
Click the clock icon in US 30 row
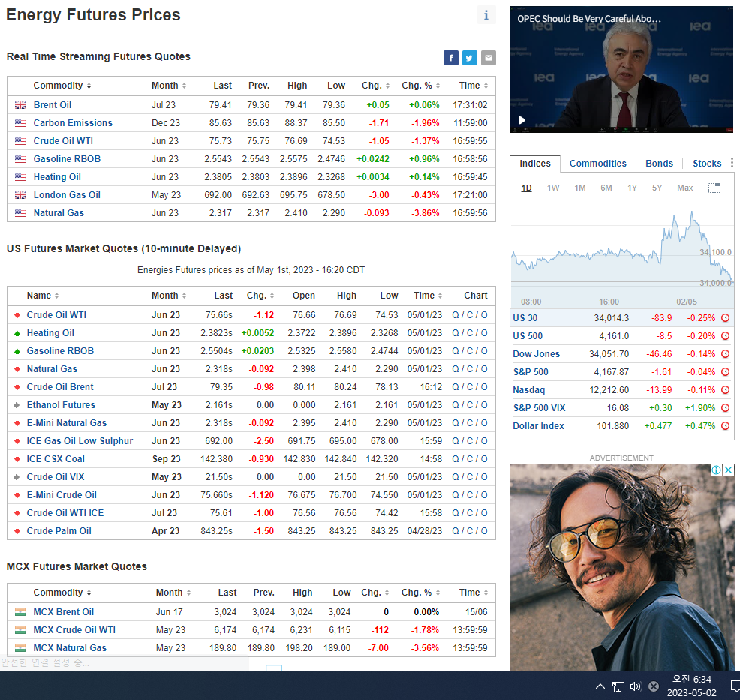point(726,318)
